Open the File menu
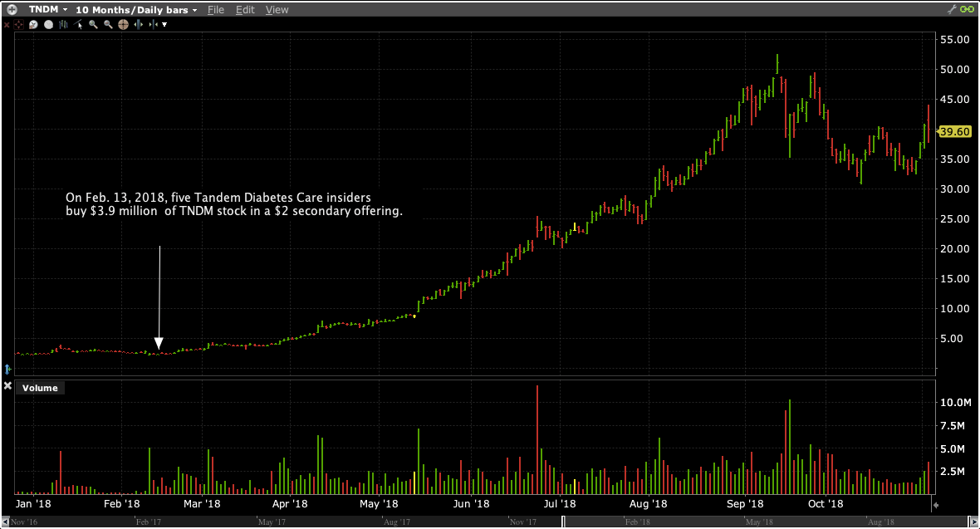The width and height of the screenshot is (980, 529). pyautogui.click(x=215, y=10)
